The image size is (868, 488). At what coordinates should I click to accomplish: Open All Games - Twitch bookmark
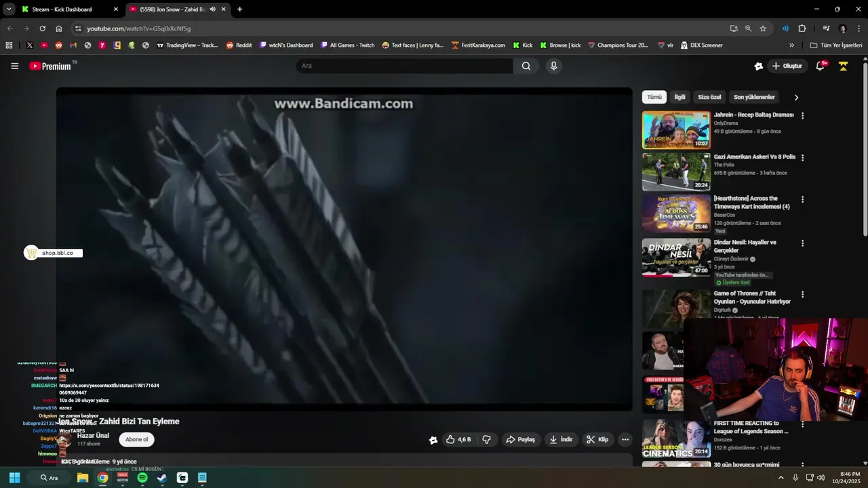(x=347, y=45)
